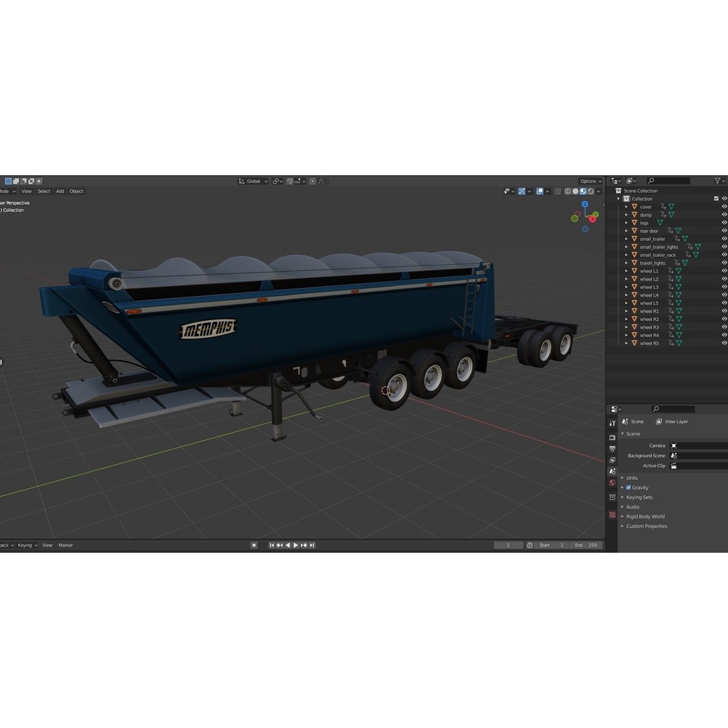
Task: Jump to end of the timeline
Action: (311, 545)
